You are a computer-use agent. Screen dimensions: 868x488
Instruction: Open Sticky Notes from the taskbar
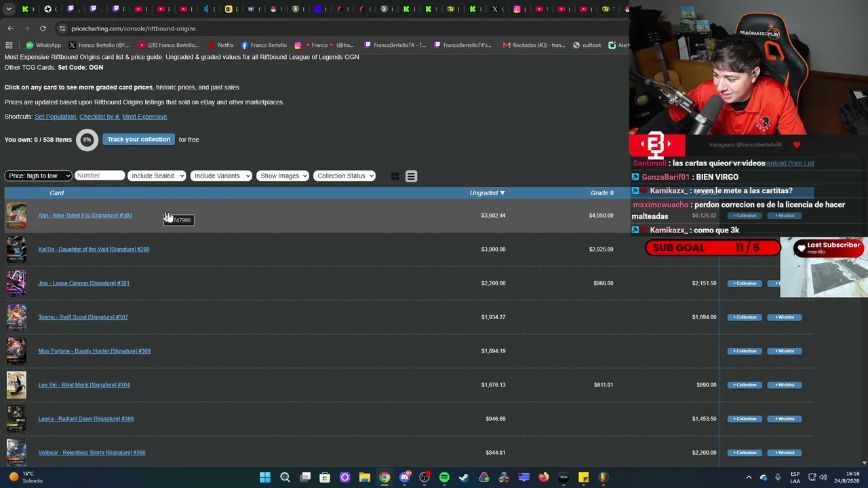tap(583, 477)
